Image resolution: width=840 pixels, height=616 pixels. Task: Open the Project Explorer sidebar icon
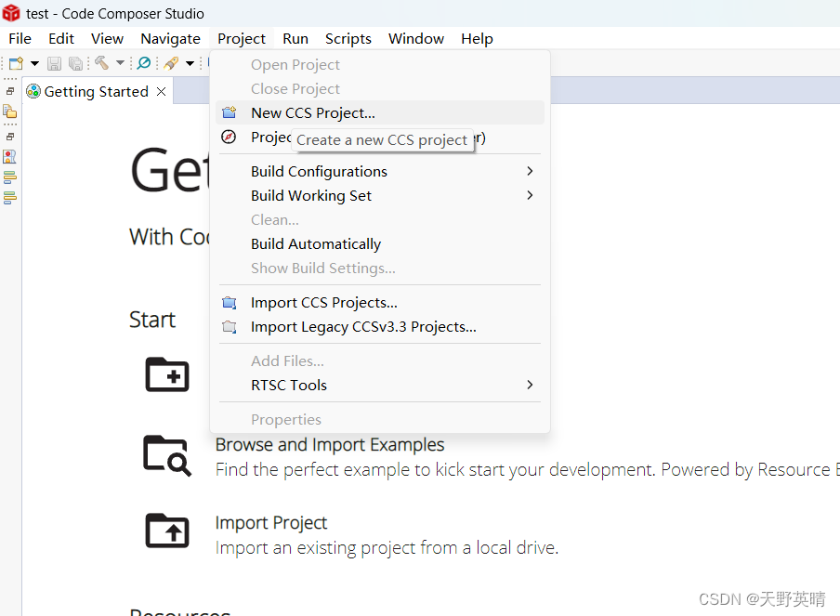(9, 111)
